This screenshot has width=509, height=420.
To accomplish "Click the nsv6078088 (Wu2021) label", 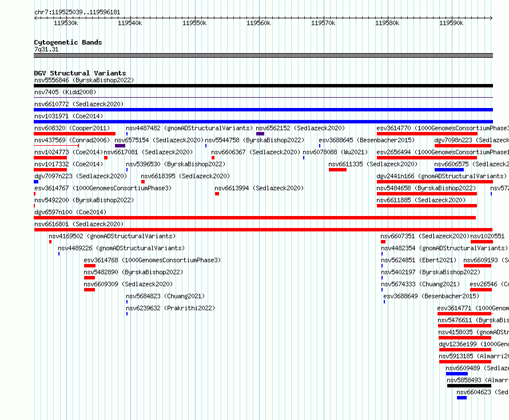I will click(x=335, y=152).
